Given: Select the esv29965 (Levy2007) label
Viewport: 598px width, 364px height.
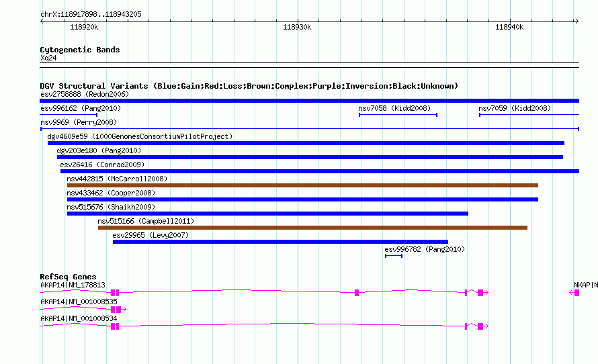Looking at the screenshot, I should [x=151, y=235].
